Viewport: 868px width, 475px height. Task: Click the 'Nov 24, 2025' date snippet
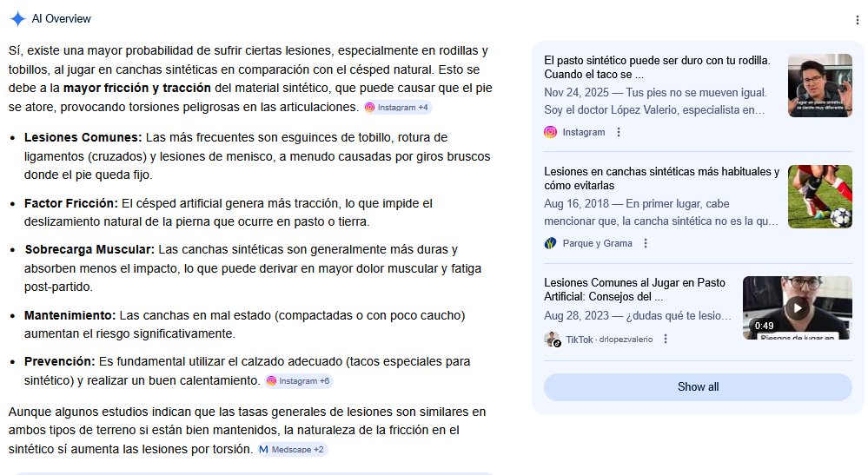tap(576, 93)
